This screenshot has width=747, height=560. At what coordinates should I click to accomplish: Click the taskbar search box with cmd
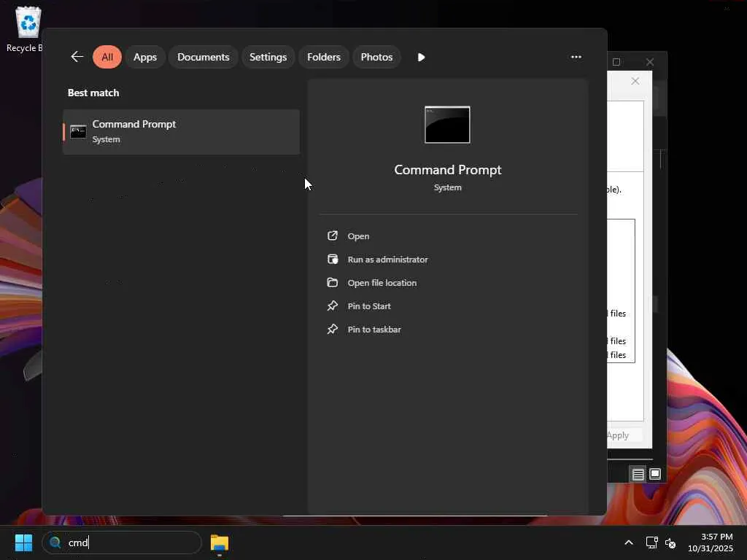[x=122, y=542]
